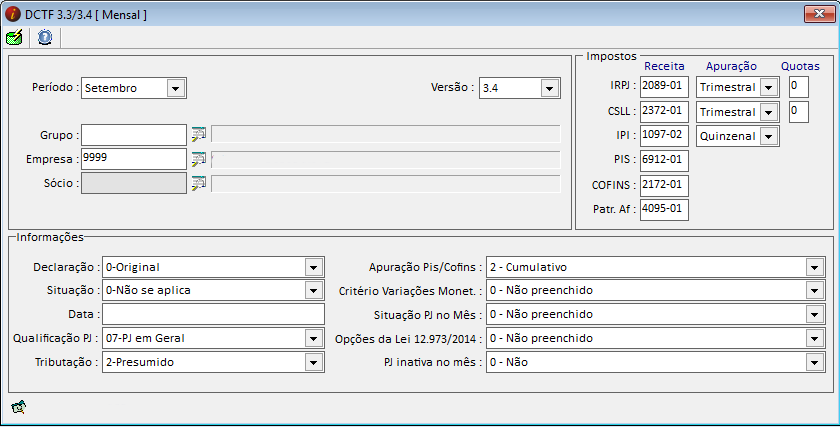Click the CSLL Receita field 2372-01
This screenshot has width=840, height=427.
point(664,112)
